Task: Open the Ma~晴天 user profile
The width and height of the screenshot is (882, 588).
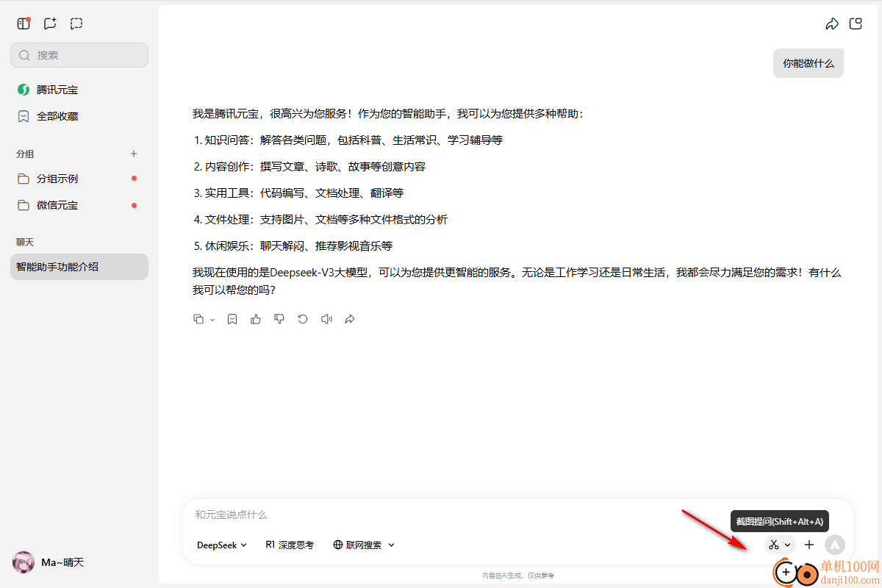Action: point(49,562)
